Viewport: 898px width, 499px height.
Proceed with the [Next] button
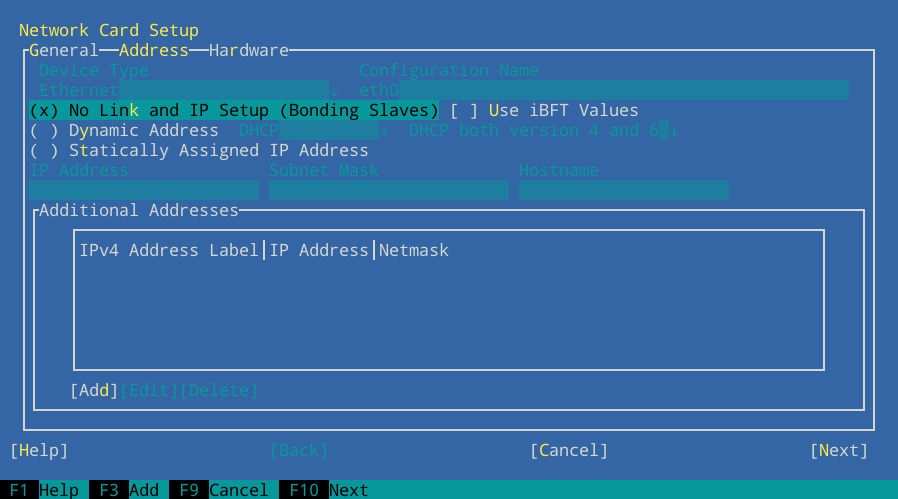click(839, 450)
